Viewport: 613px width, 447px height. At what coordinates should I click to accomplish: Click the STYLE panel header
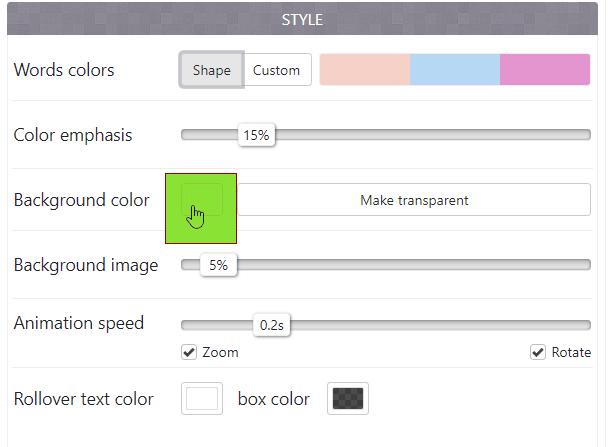302,19
